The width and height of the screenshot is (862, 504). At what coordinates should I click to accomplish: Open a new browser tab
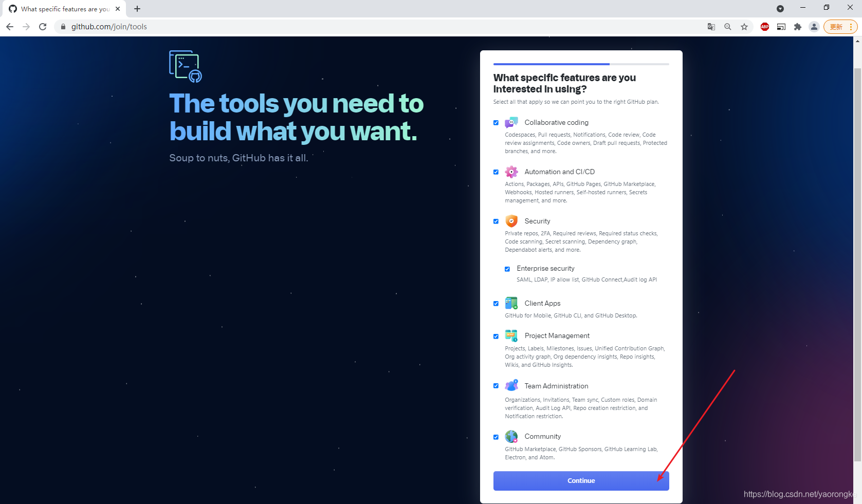click(137, 9)
